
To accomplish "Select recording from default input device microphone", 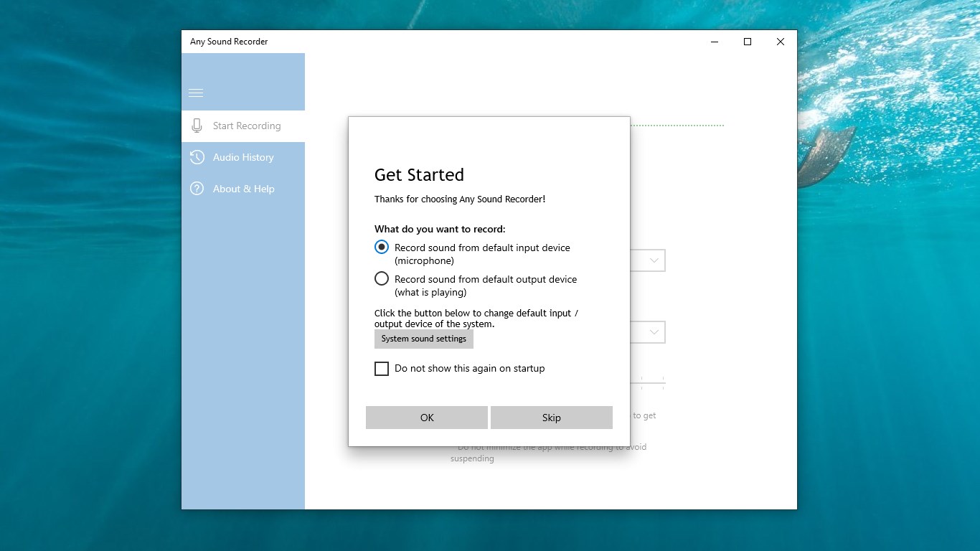I will click(x=381, y=246).
